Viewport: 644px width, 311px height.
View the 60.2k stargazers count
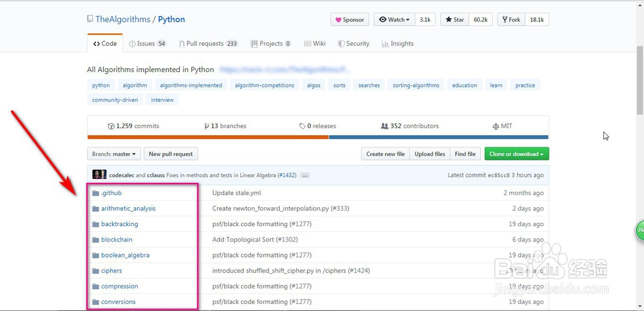tap(480, 19)
